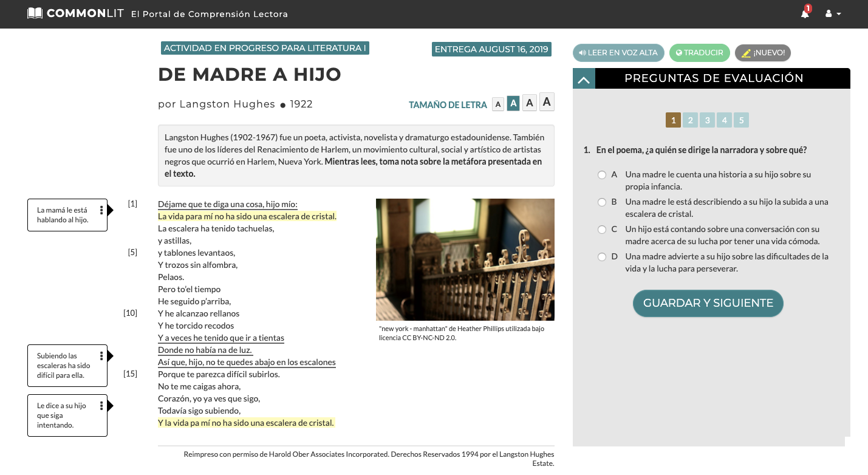Open notifications bell with red badge
The width and height of the screenshot is (868, 475).
[x=805, y=13]
